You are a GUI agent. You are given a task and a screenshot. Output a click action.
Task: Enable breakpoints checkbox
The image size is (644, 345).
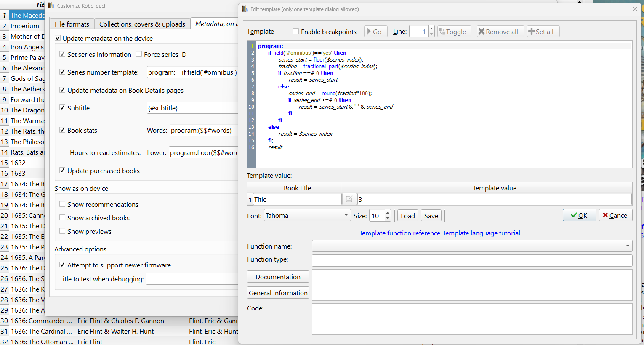pyautogui.click(x=296, y=32)
